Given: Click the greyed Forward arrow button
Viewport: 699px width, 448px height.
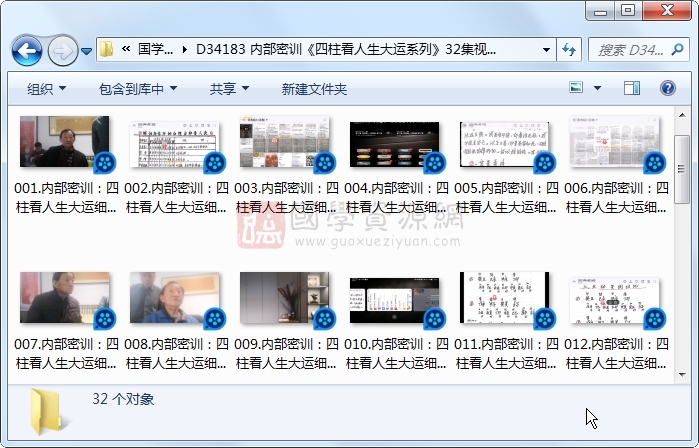Looking at the screenshot, I should (62, 51).
